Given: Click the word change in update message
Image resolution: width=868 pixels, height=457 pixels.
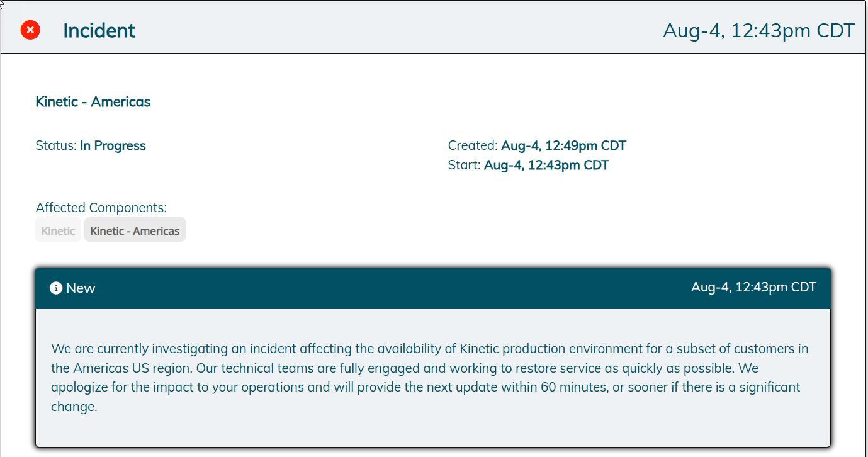Looking at the screenshot, I should point(74,407).
